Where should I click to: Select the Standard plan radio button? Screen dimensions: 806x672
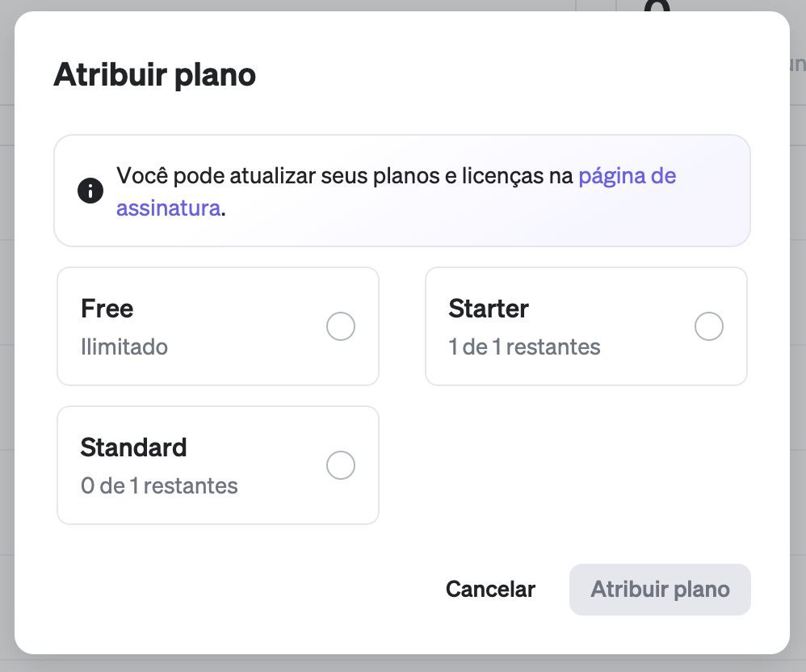point(341,465)
